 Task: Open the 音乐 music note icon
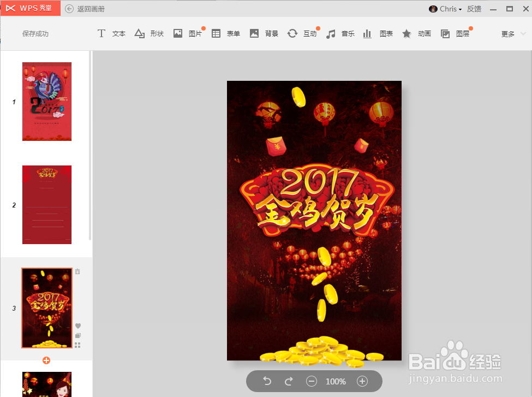coord(331,34)
